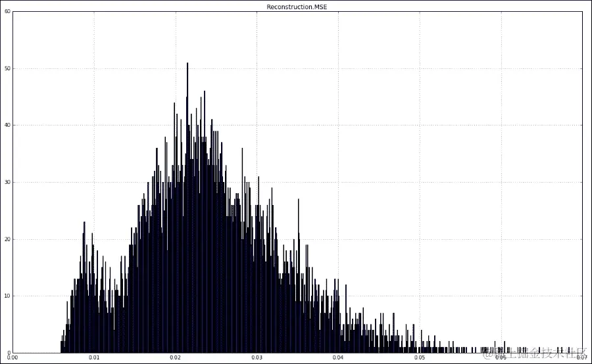Click the x-axis tick label 0.01
592x364 pixels.
tap(94, 357)
